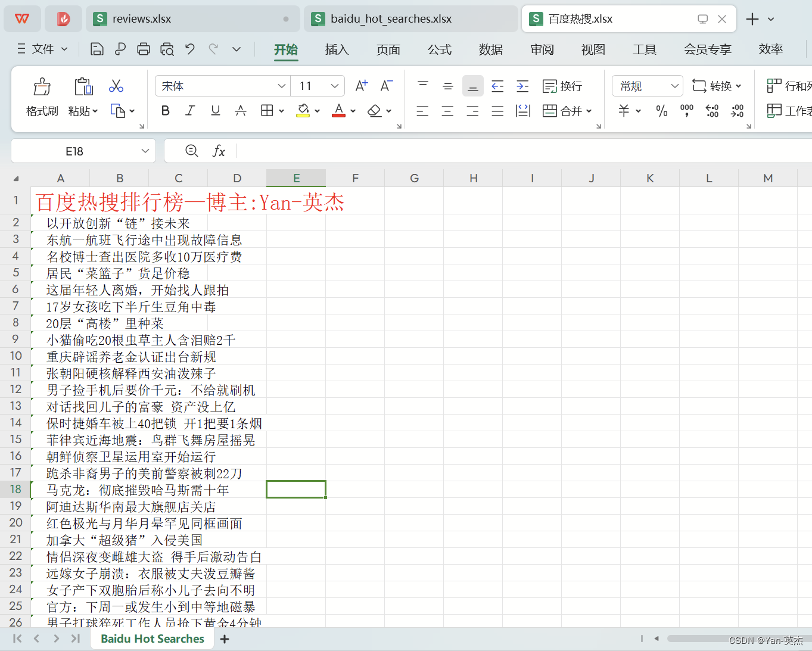The image size is (812, 651).
Task: Apply percent style format
Action: 661,111
